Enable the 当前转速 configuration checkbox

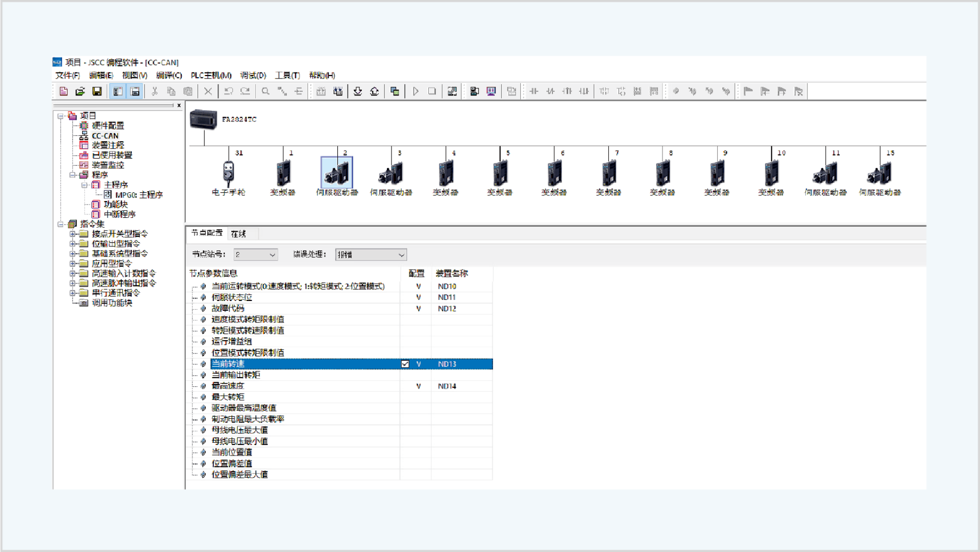point(406,364)
